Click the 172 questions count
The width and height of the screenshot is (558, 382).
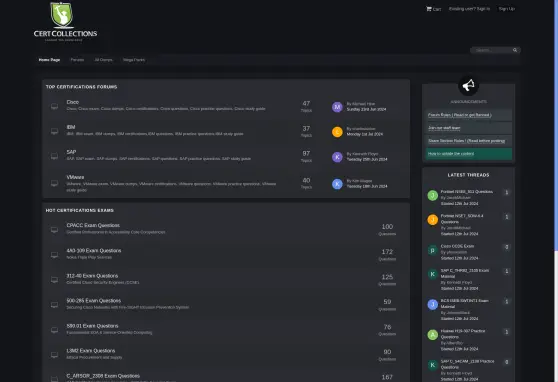pos(387,252)
